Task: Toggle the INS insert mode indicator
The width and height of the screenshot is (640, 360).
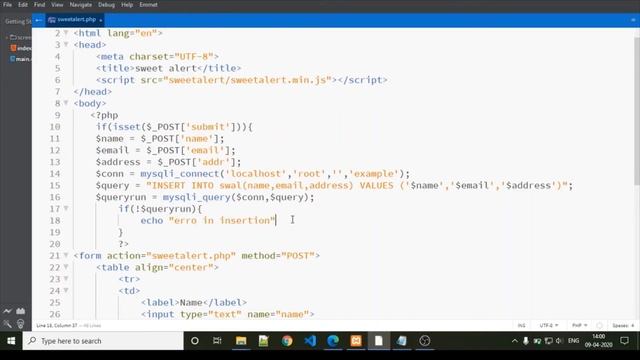Action: coord(522,326)
